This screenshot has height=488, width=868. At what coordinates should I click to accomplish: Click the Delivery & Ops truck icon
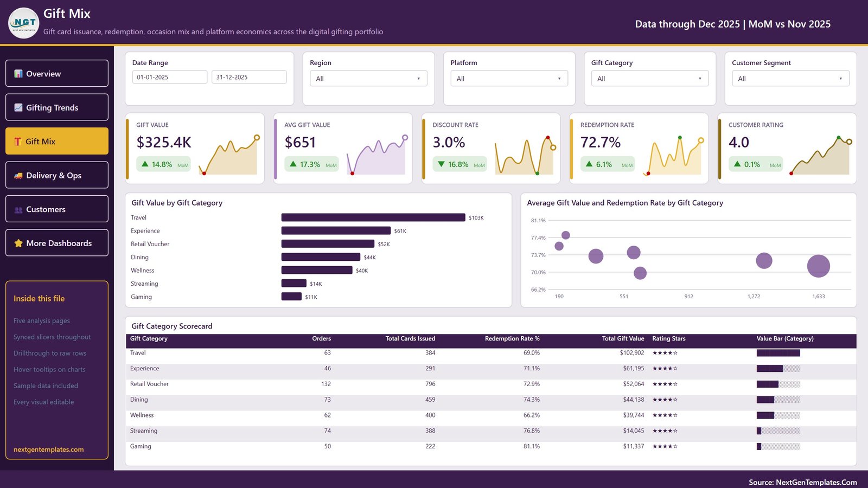[18, 176]
